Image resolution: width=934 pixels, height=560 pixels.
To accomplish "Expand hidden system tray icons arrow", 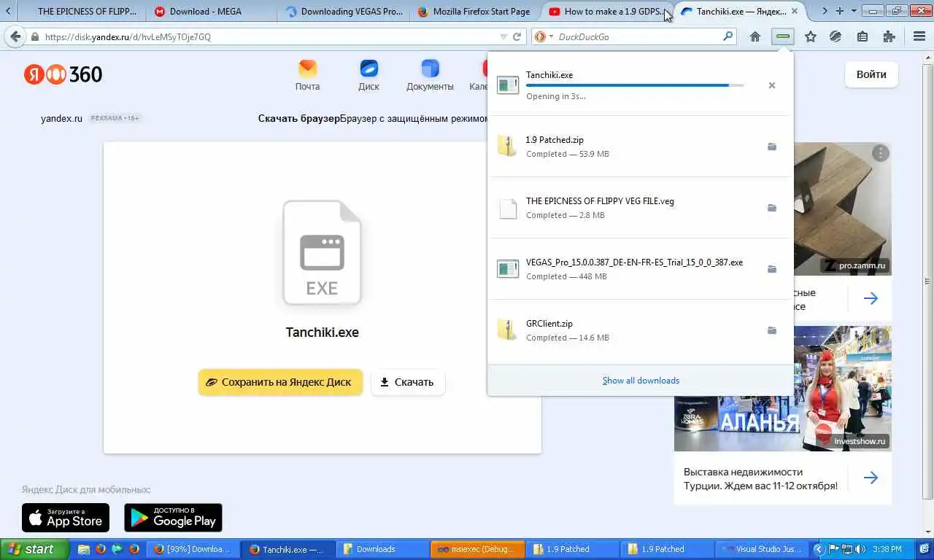I will tap(819, 549).
